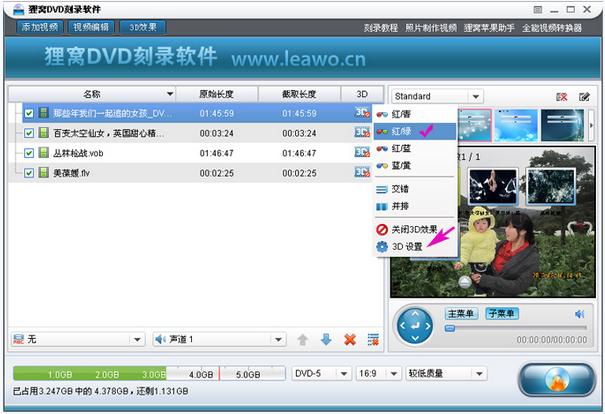605x414 pixels.
Task: Uncheck the 那些年我们一起追的女孩 video checkbox
Action: tap(29, 113)
